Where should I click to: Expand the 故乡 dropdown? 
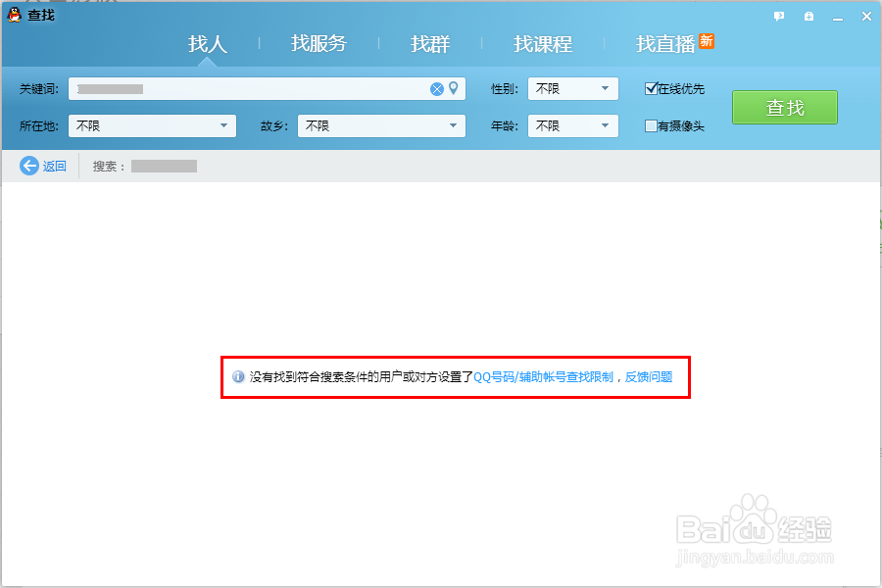click(x=381, y=126)
